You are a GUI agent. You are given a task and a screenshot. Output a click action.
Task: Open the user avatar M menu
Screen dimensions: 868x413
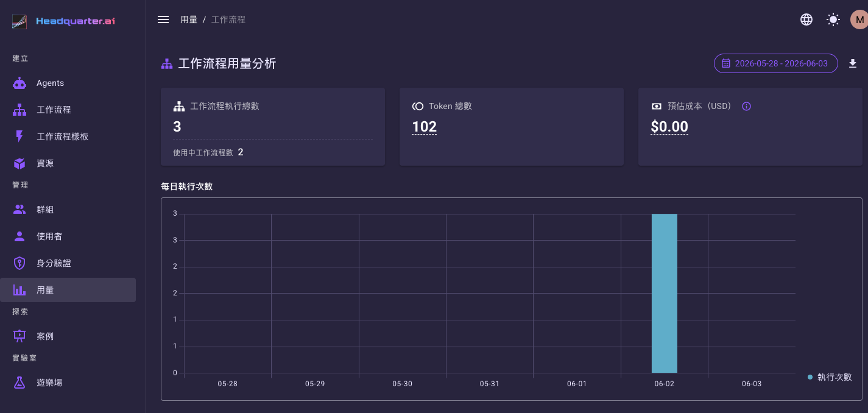[859, 19]
